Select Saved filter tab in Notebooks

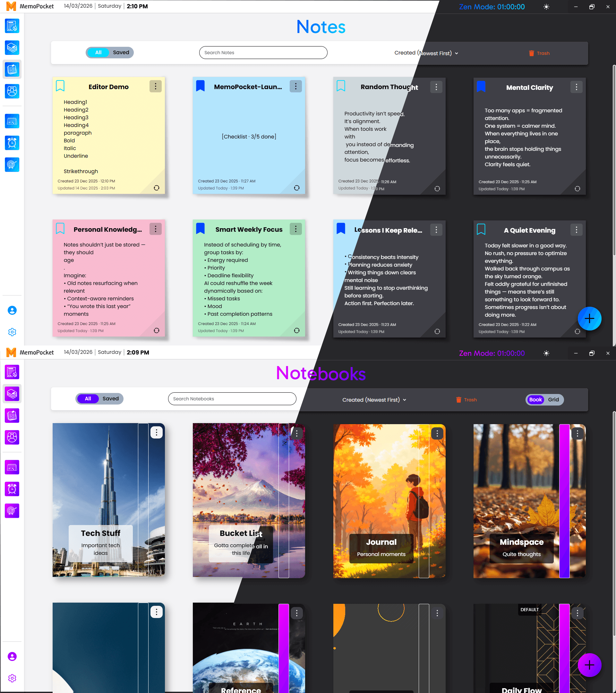[110, 399]
